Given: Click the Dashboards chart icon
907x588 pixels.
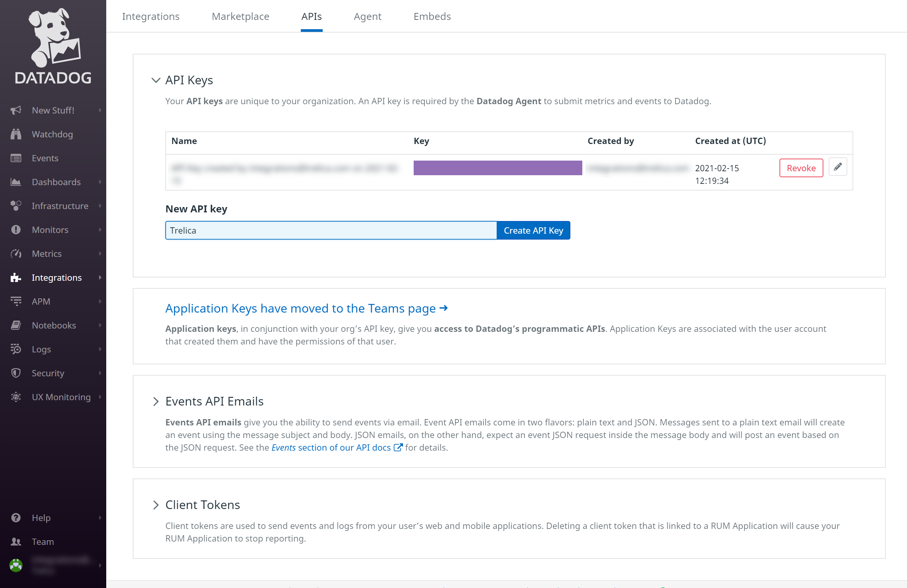Looking at the screenshot, I should tap(16, 182).
